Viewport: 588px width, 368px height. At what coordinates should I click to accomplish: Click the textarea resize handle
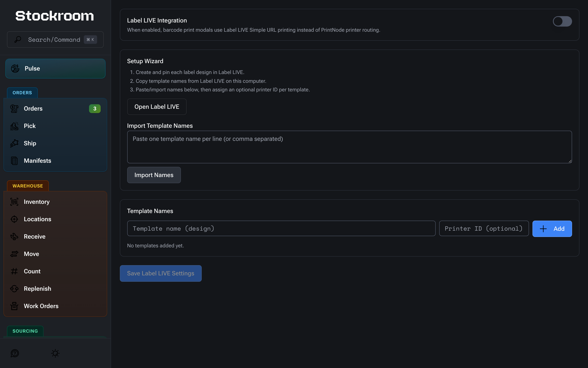tap(570, 161)
